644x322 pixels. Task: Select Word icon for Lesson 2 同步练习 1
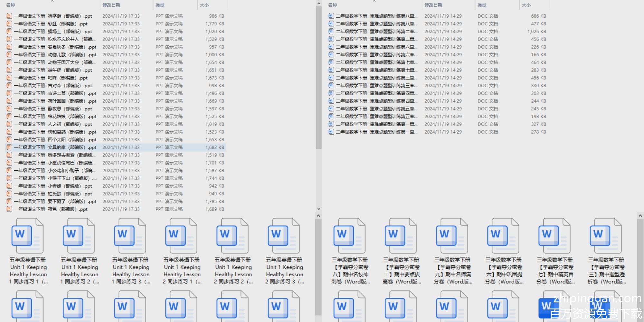181,236
